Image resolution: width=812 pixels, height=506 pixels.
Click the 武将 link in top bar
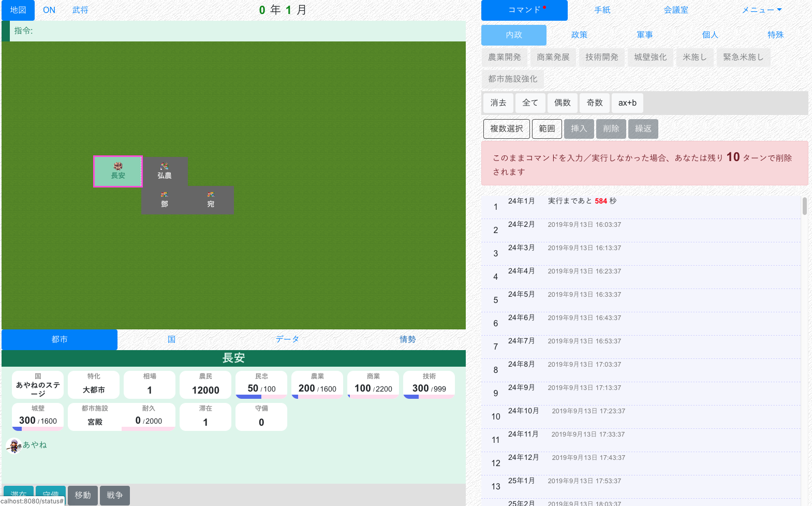(x=80, y=10)
